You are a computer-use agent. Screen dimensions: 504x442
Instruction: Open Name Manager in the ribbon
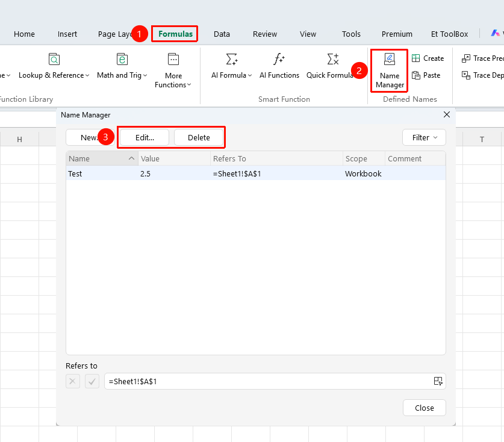(389, 70)
